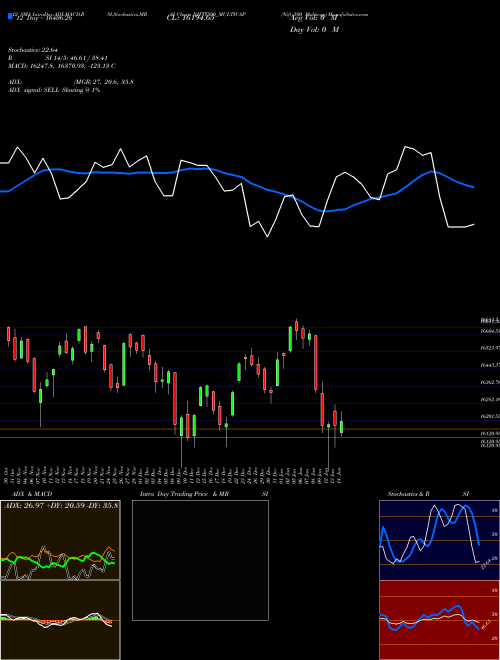Open the red RSI mini chart
Viewport: 500px width, 660px height.
pyautogui.click(x=439, y=620)
